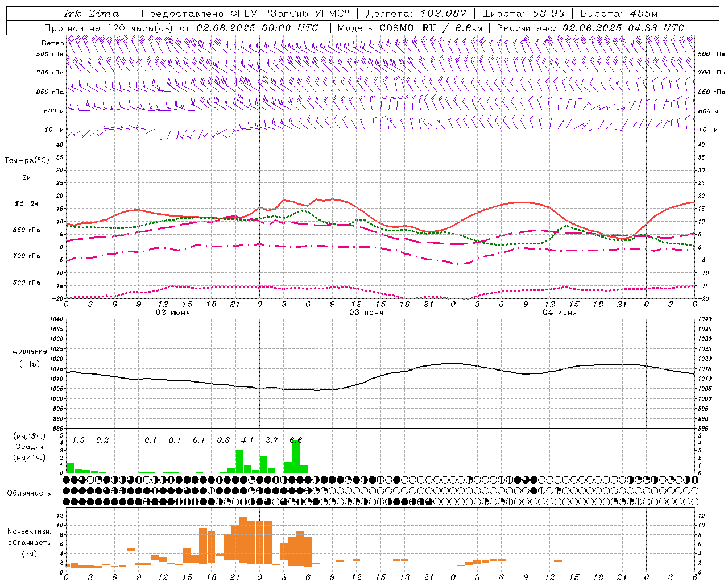728x582 pixels.
Task: Click the 3-hour precipitation value '0.2'
Action: (x=102, y=440)
